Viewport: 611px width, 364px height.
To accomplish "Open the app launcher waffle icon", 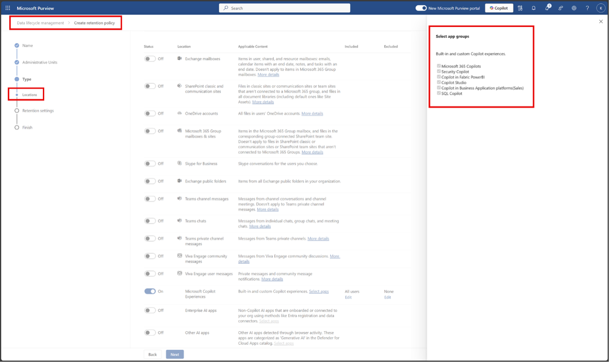I will 8,8.
